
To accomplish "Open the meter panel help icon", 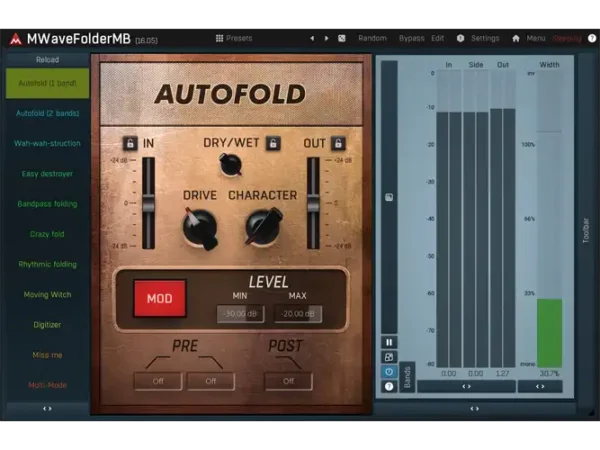I will 389,386.
